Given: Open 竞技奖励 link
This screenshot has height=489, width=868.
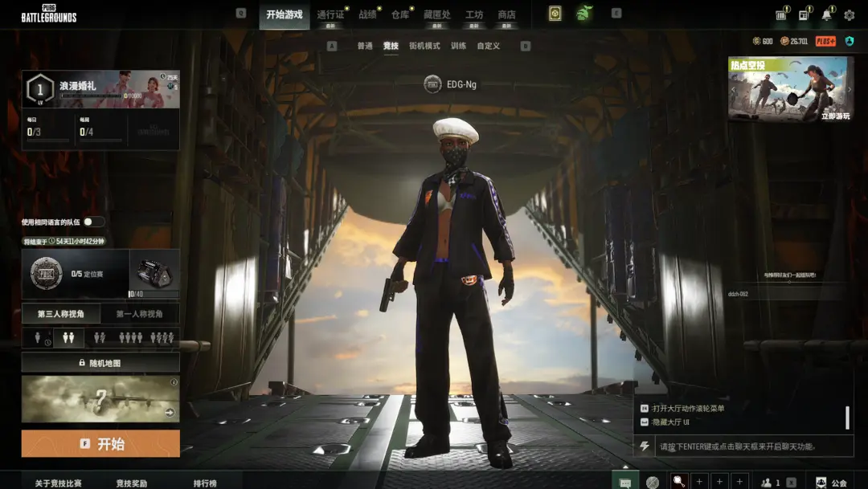Looking at the screenshot, I should 131,483.
